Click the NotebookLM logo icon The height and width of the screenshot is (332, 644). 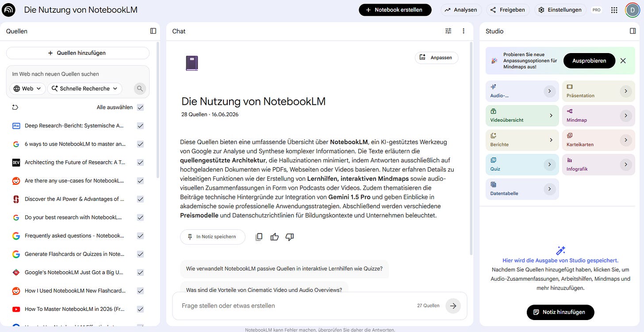[8, 9]
